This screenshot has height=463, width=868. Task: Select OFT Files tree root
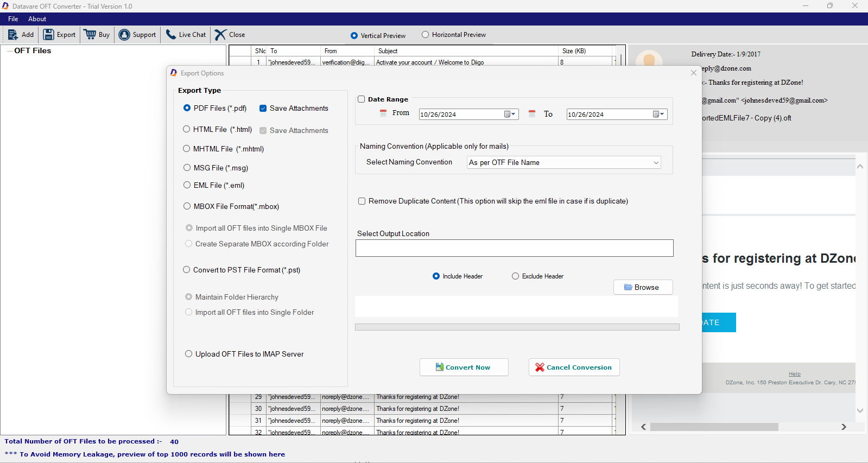click(33, 50)
